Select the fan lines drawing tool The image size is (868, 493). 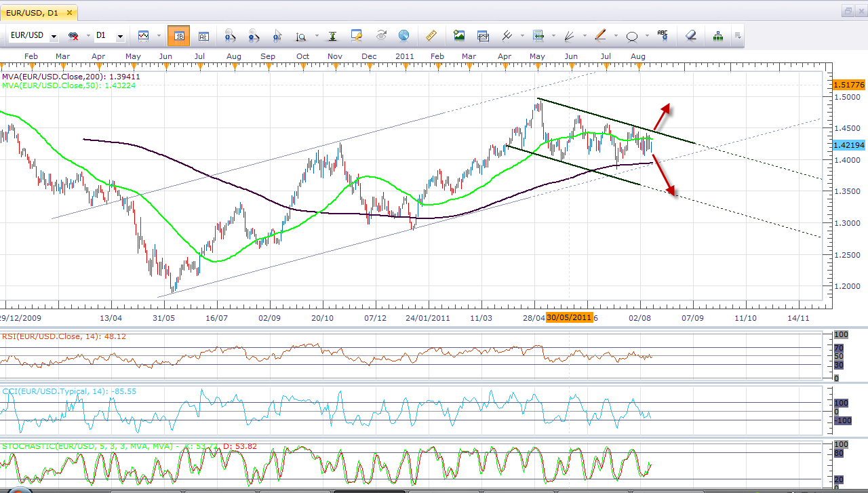tap(570, 35)
